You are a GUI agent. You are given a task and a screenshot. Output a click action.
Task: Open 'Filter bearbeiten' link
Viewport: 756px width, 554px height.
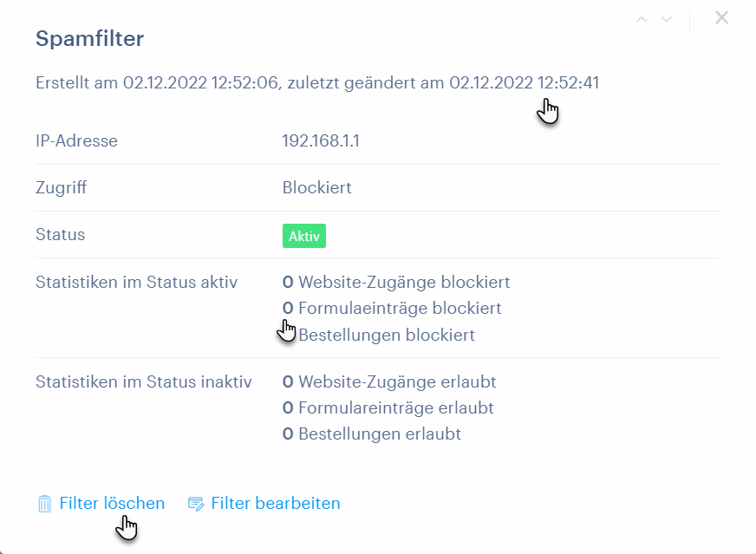275,503
